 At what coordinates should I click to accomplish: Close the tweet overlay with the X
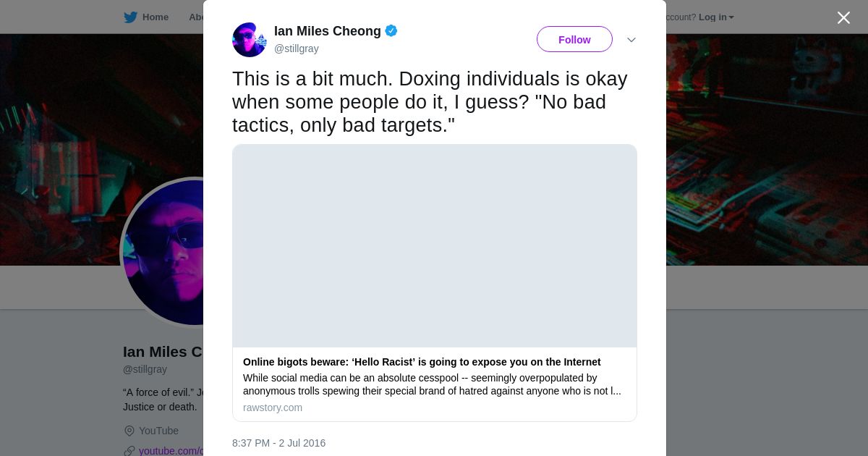pos(843,18)
